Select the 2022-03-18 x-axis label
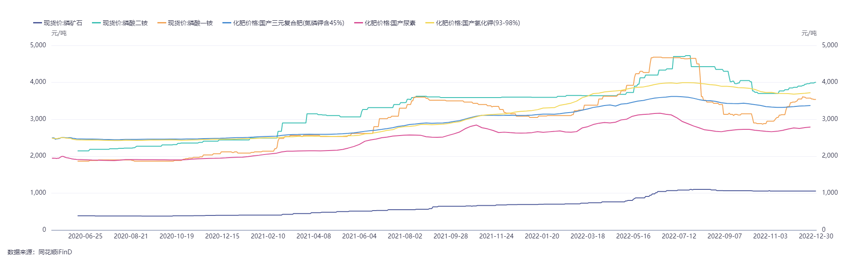Image resolution: width=868 pixels, height=264 pixels. (x=588, y=236)
